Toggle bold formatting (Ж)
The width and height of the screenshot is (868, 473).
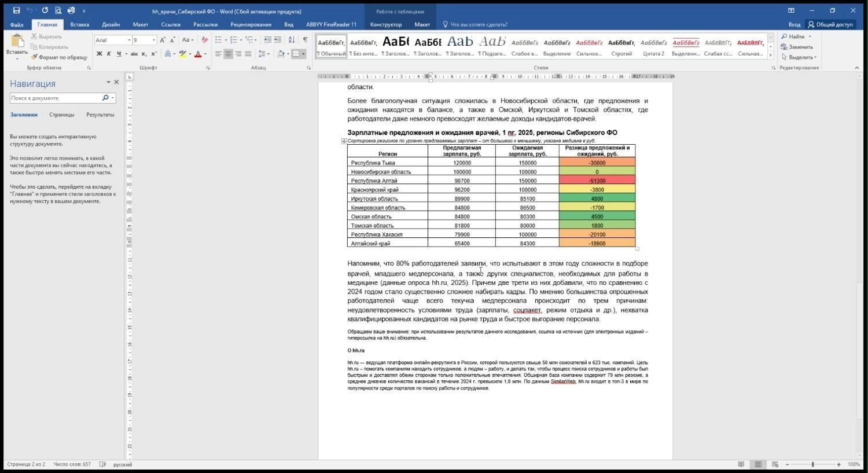coord(99,54)
